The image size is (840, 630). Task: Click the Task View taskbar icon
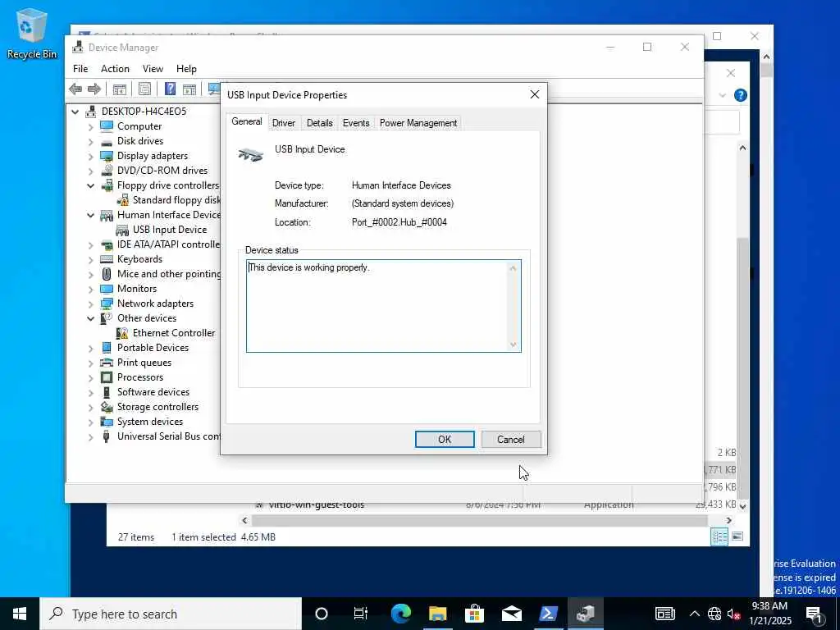point(361,614)
